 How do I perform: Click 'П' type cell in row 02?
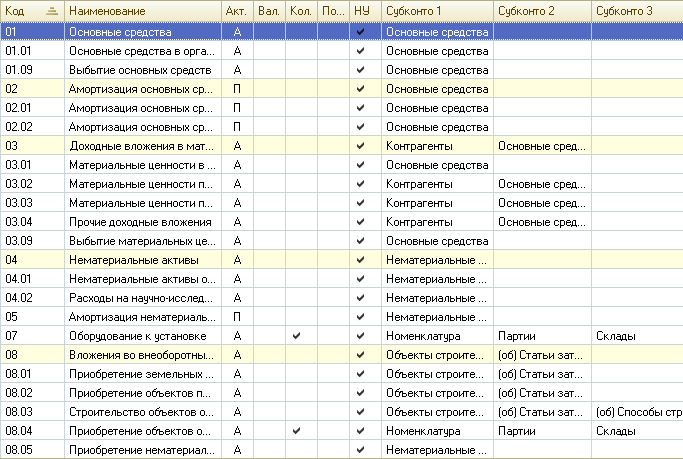click(x=237, y=89)
